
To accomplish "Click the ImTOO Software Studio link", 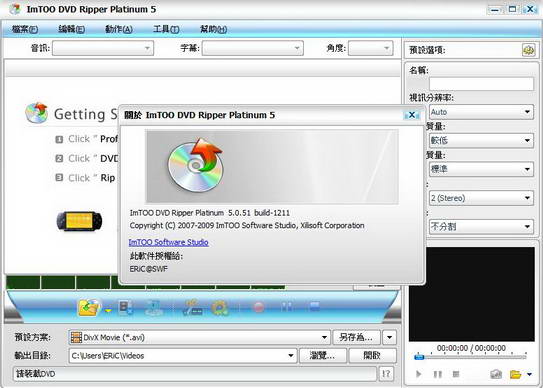I will [169, 242].
